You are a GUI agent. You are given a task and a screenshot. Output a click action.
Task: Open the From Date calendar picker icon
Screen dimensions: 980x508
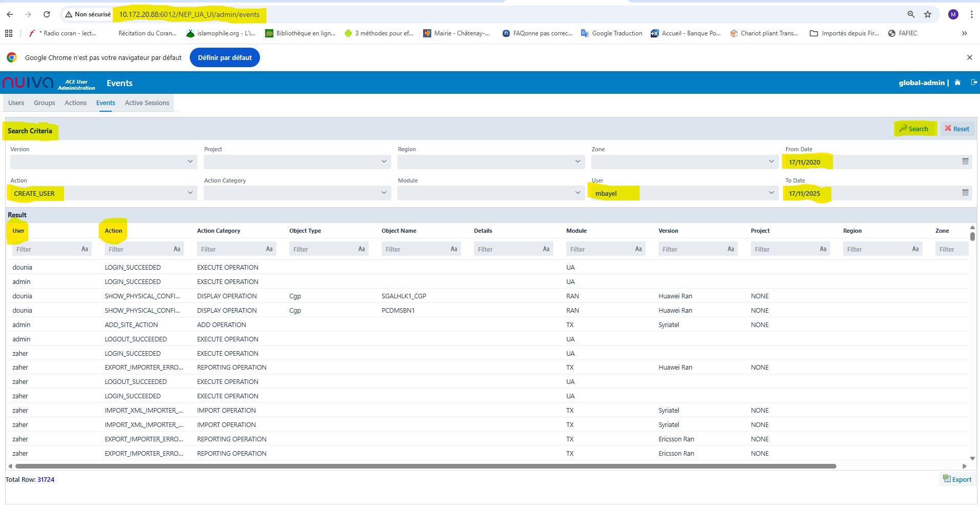coord(965,161)
